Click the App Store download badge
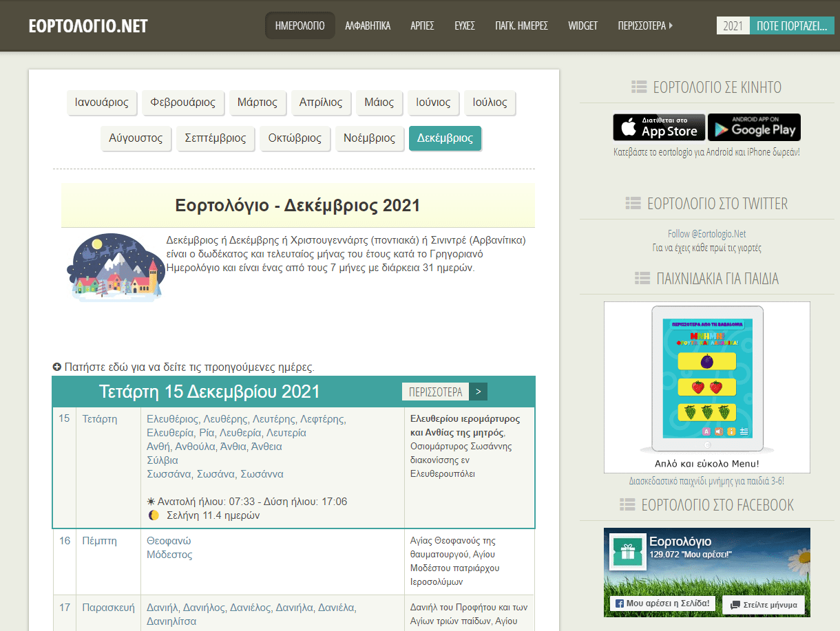The image size is (840, 631). click(x=659, y=127)
